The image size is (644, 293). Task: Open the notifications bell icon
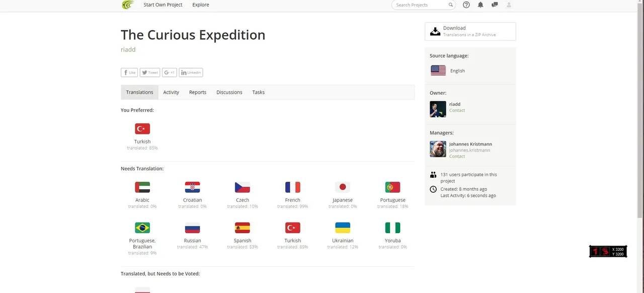480,5
